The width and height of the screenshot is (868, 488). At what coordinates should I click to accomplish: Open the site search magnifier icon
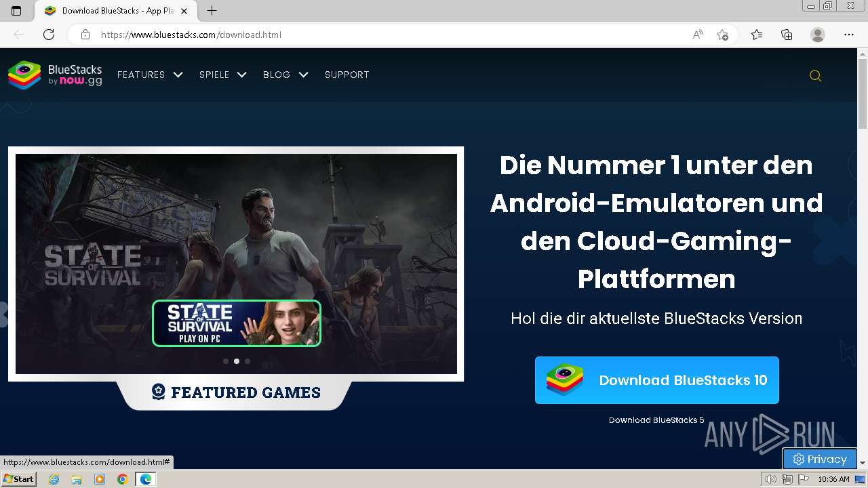[816, 76]
